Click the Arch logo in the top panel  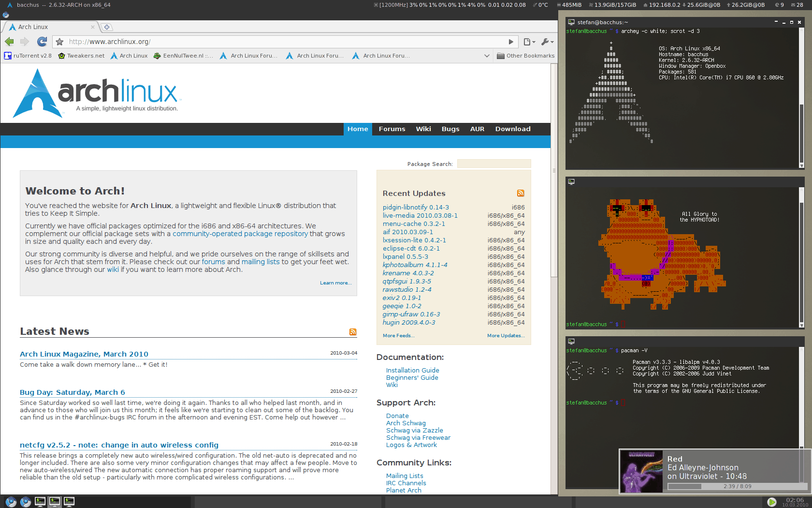[x=10, y=5]
